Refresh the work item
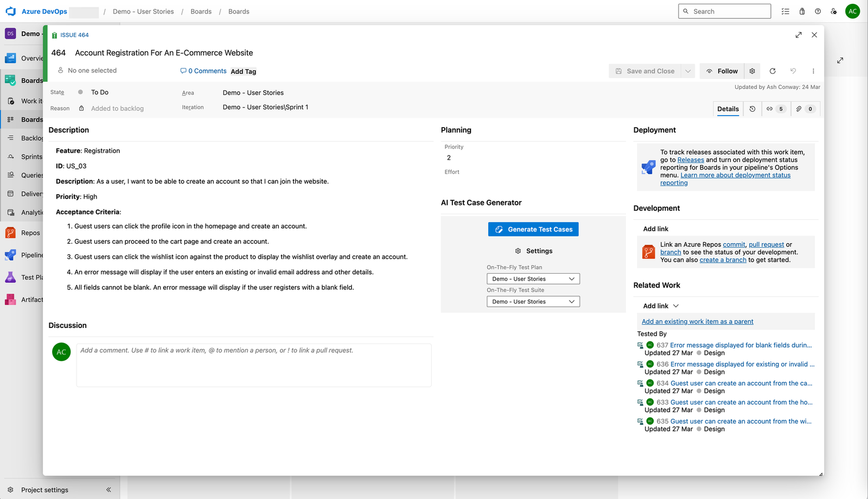868x499 pixels. coord(773,71)
